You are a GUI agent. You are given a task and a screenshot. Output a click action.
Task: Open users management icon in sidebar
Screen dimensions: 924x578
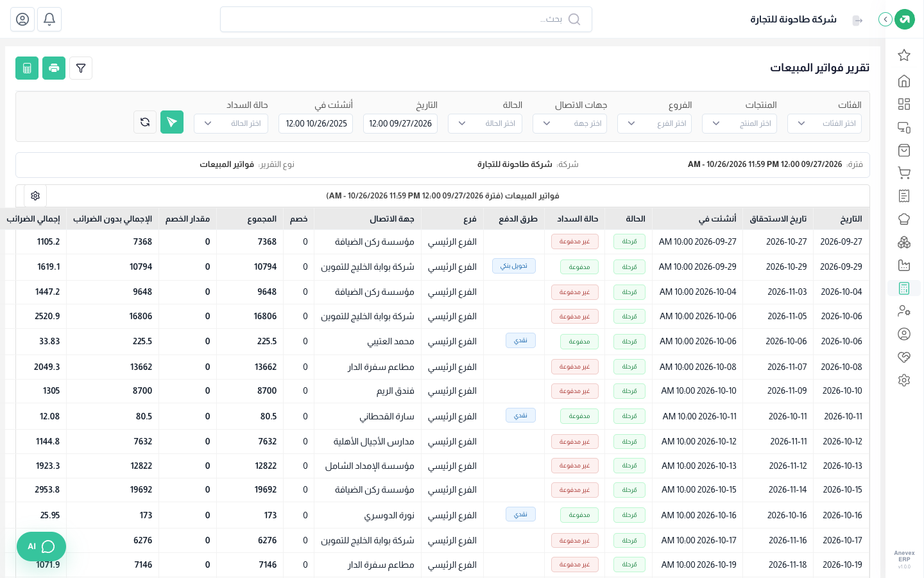pos(904,311)
